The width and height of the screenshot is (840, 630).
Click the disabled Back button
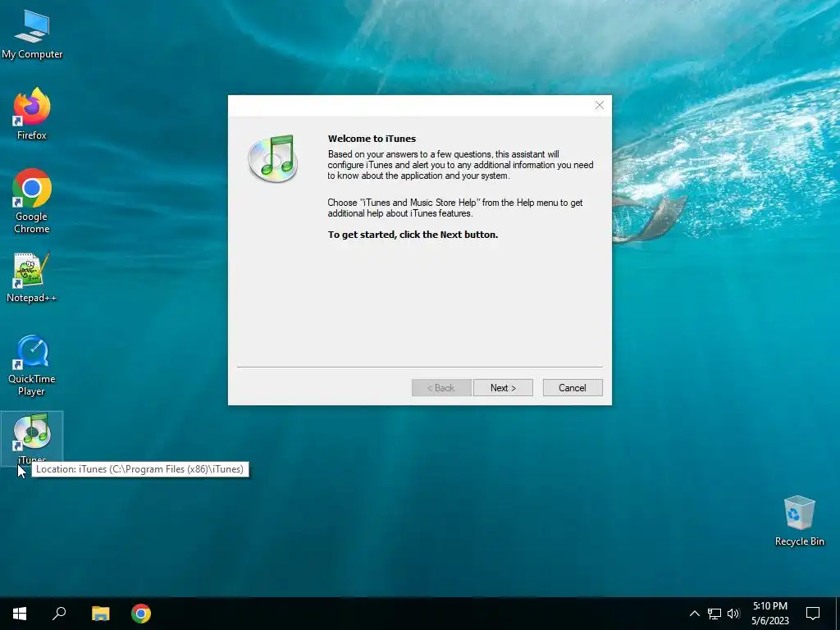pyautogui.click(x=441, y=388)
